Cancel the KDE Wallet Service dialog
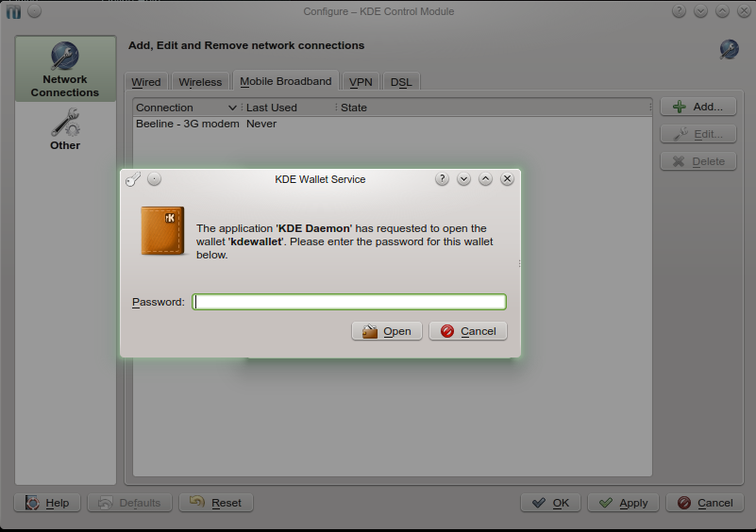 point(468,331)
